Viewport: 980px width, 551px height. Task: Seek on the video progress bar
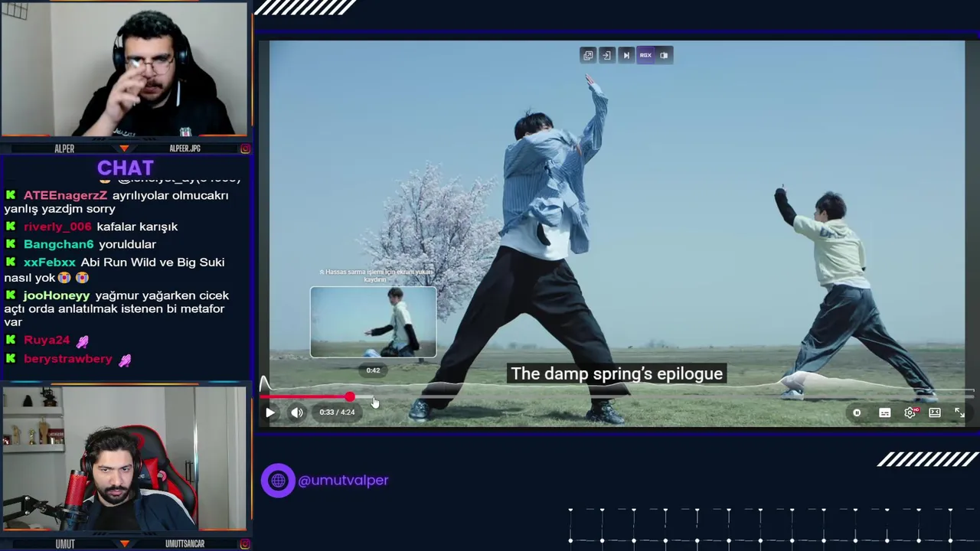click(617, 396)
